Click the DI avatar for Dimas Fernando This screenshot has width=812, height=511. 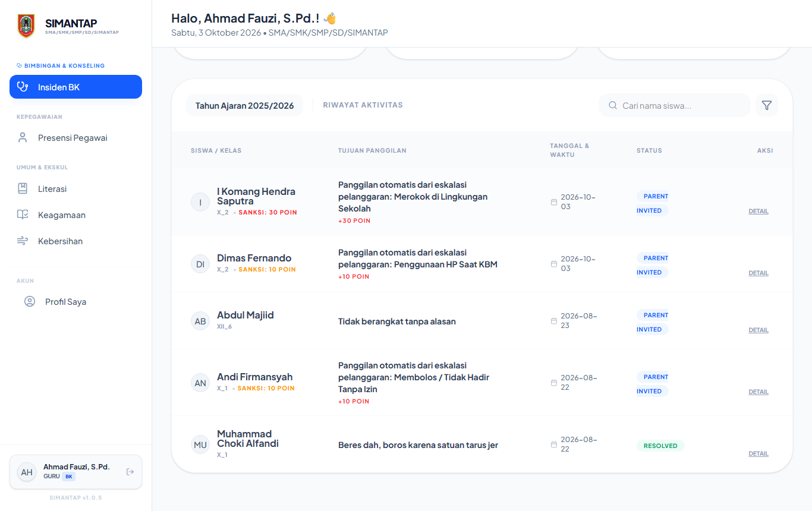click(x=200, y=264)
